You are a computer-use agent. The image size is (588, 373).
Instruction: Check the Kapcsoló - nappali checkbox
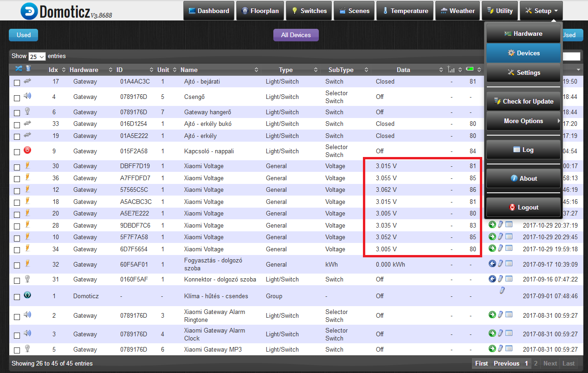[17, 152]
